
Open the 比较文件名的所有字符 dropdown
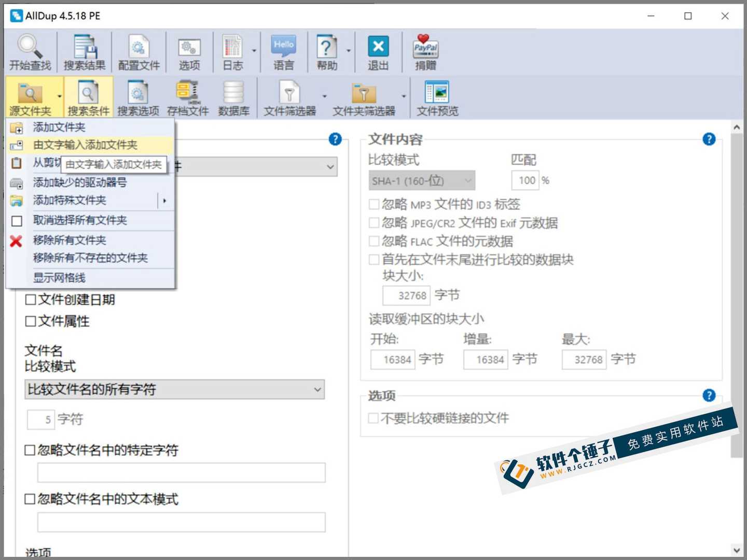click(174, 389)
